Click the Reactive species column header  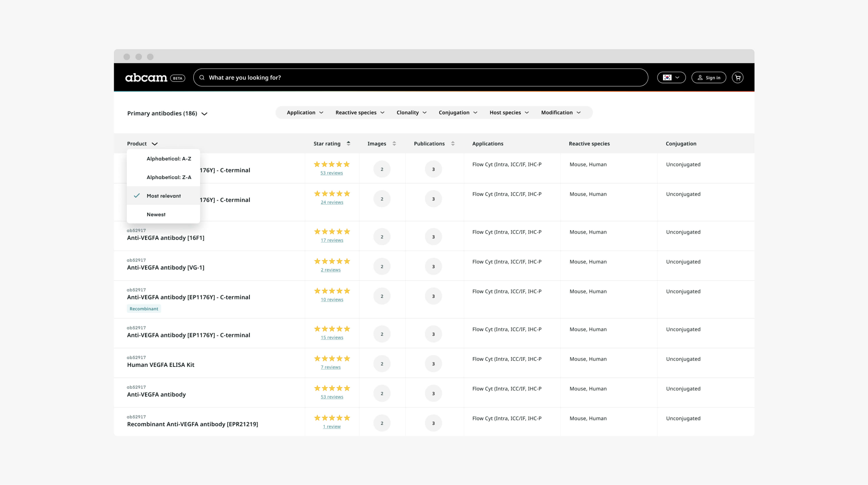(589, 143)
